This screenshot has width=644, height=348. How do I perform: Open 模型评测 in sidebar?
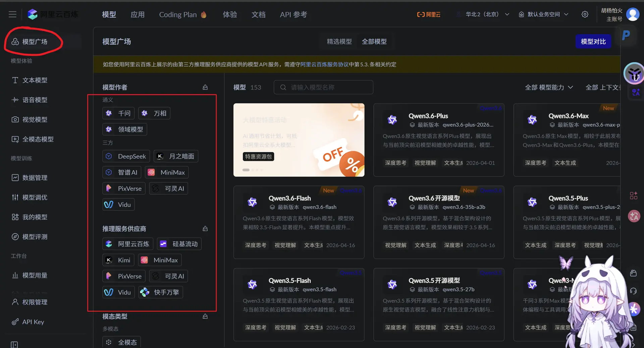pos(34,237)
